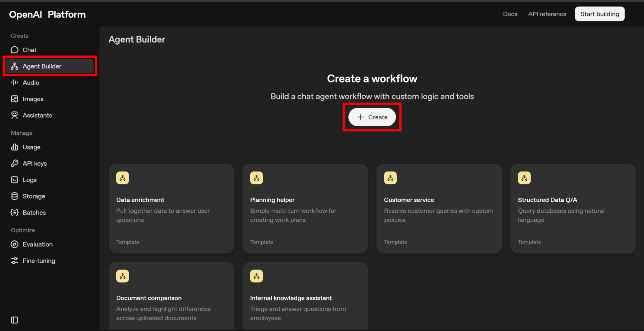Open the Docs link
Image resolution: width=644 pixels, height=331 pixels.
510,14
